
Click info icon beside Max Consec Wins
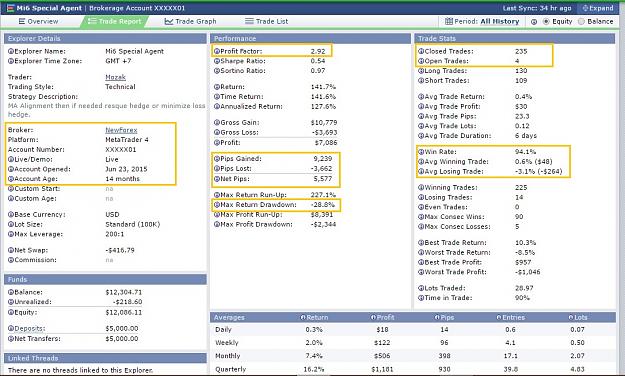(x=421, y=217)
